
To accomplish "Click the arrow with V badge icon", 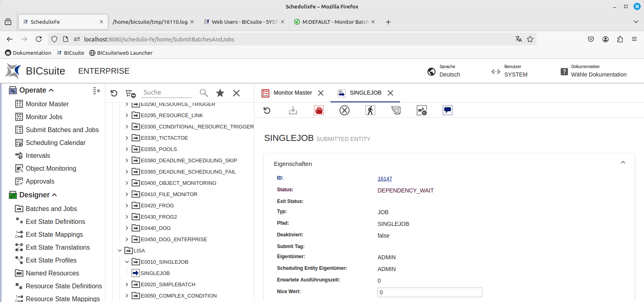I will (x=421, y=110).
